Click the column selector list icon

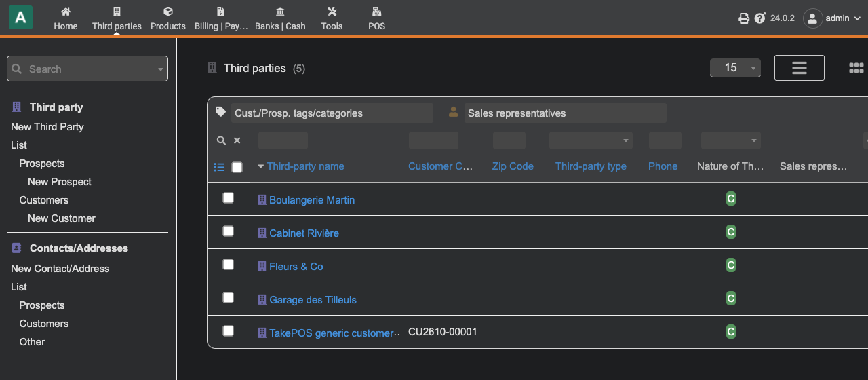pyautogui.click(x=219, y=167)
